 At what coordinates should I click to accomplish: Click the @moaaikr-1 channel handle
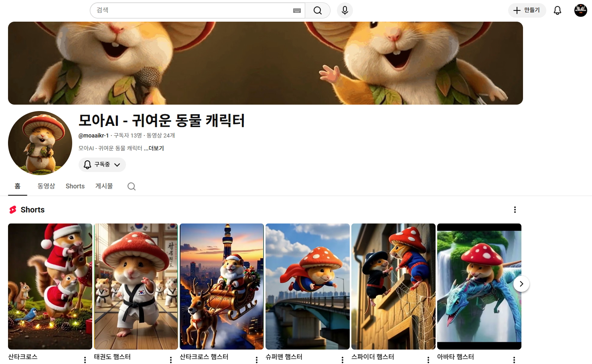[x=93, y=135]
